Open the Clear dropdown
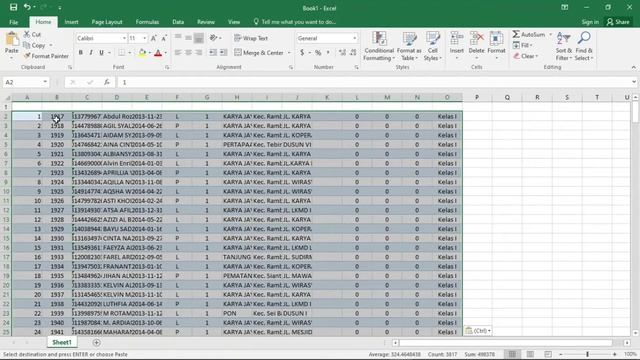Image resolution: width=640 pixels, height=360 pixels. (526, 56)
